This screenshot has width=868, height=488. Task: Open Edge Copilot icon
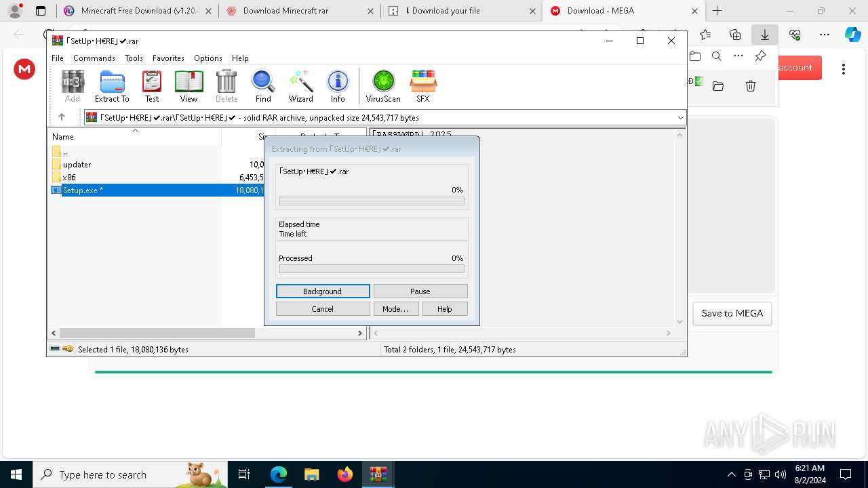tap(852, 35)
